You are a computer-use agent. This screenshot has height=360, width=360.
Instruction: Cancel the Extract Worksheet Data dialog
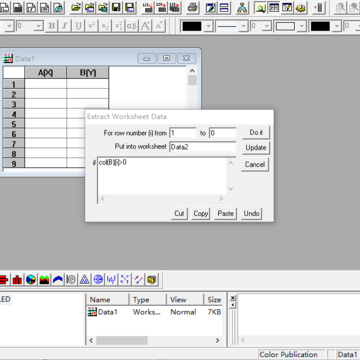click(255, 164)
